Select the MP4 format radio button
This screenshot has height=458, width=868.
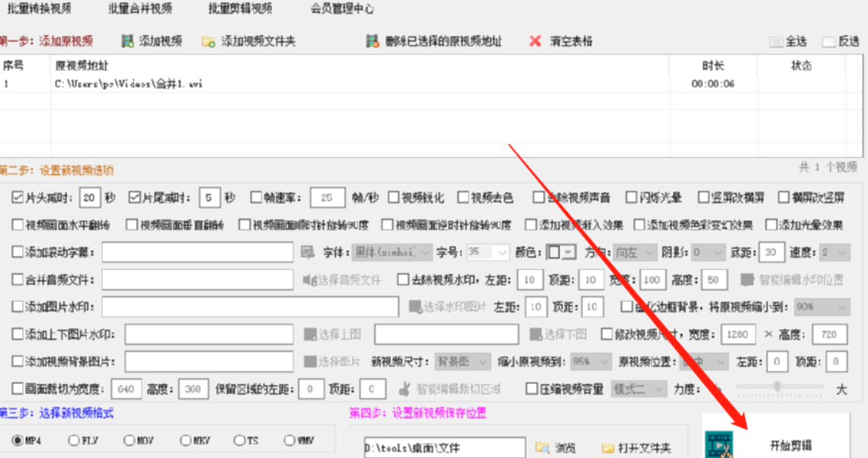coord(18,440)
